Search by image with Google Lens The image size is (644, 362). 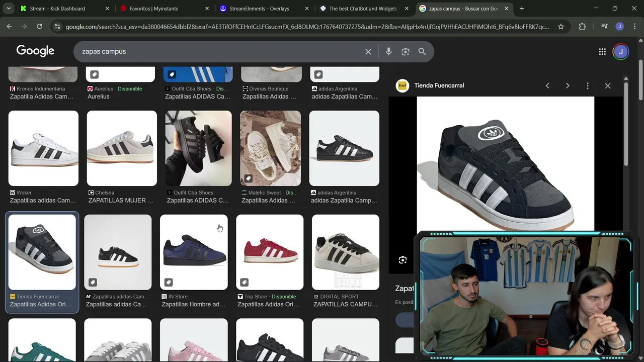pyautogui.click(x=406, y=51)
